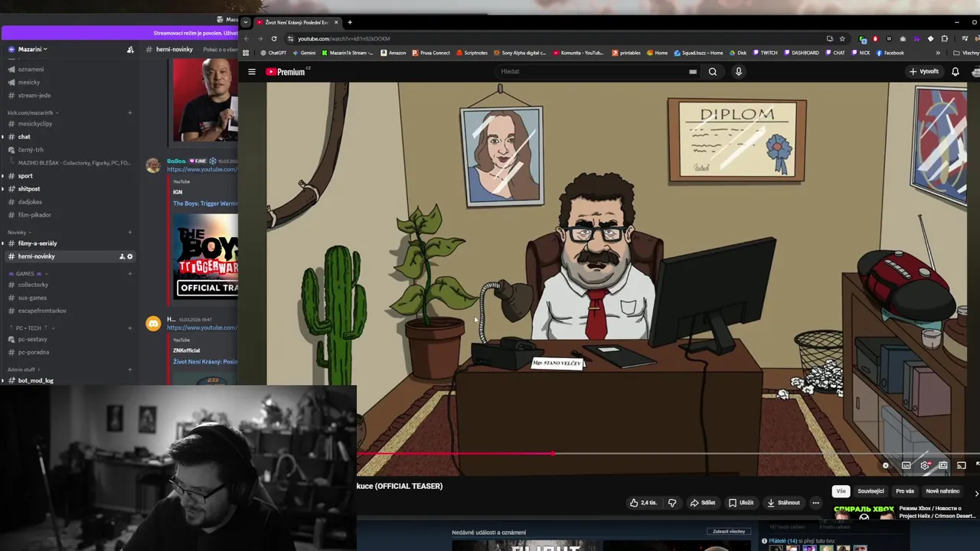Open the TWITCH bookmark
The width and height of the screenshot is (980, 551).
(765, 53)
